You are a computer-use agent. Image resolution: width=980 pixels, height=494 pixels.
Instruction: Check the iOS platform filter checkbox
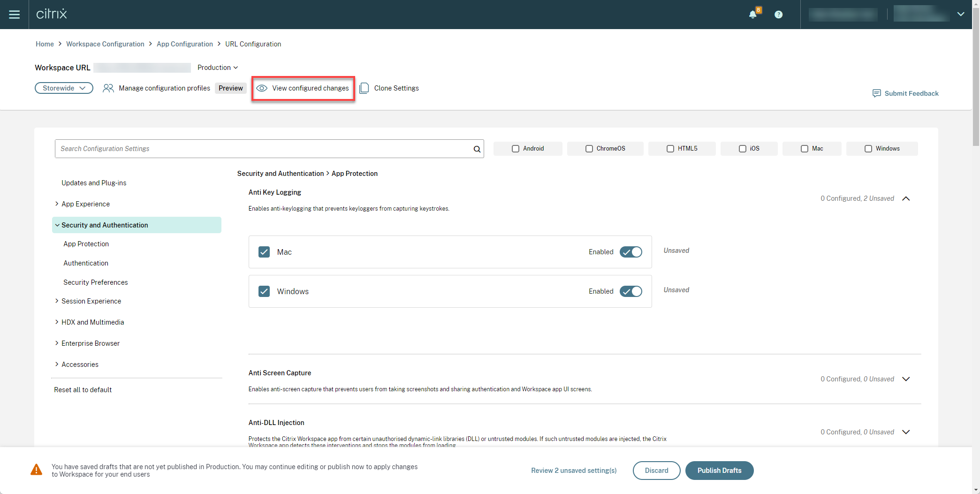pyautogui.click(x=742, y=148)
